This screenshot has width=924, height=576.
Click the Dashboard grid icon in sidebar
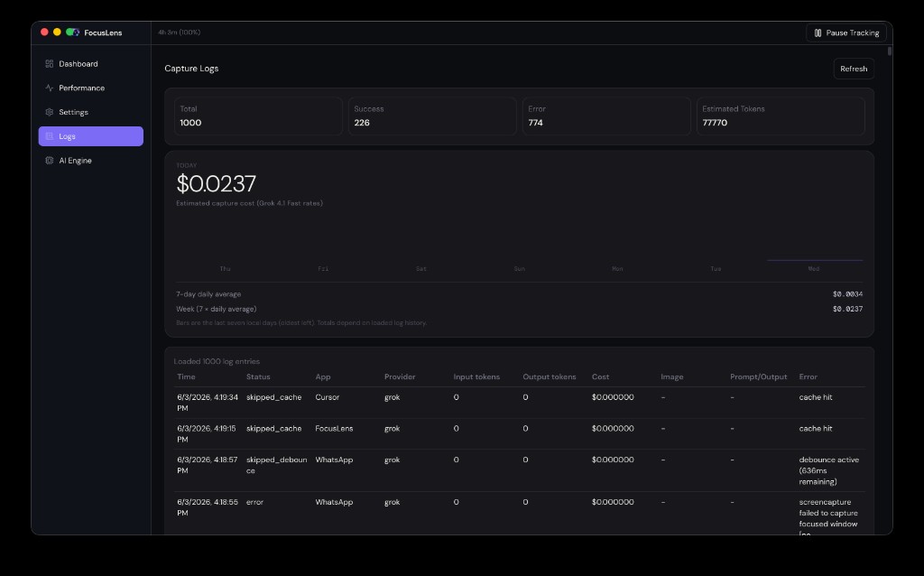pos(50,64)
